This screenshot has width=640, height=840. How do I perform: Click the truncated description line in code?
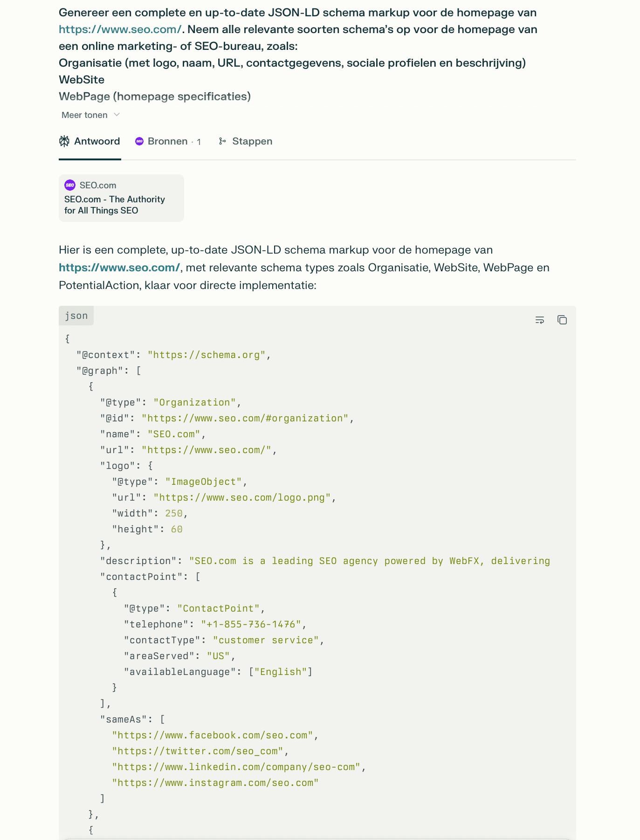point(369,561)
